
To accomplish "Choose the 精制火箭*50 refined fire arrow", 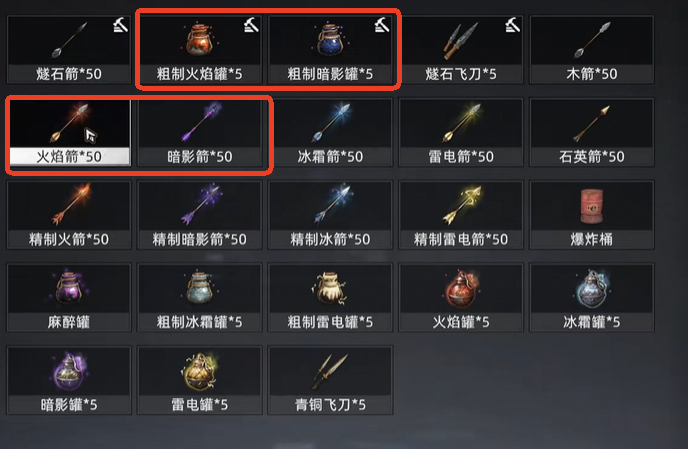I will (x=69, y=215).
